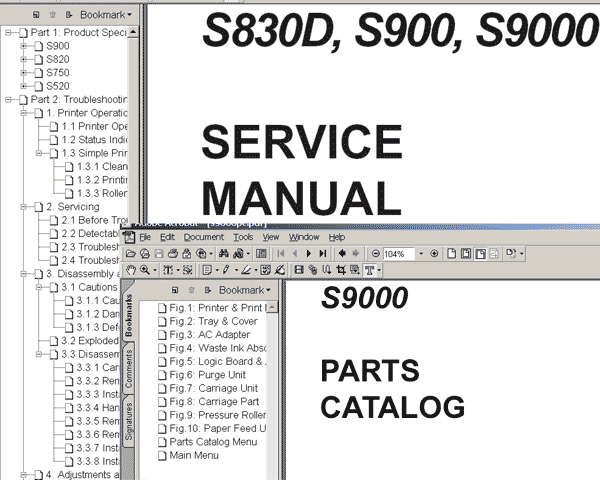Select the Text Select tool
Viewport: 600px width, 480px height.
point(168,270)
